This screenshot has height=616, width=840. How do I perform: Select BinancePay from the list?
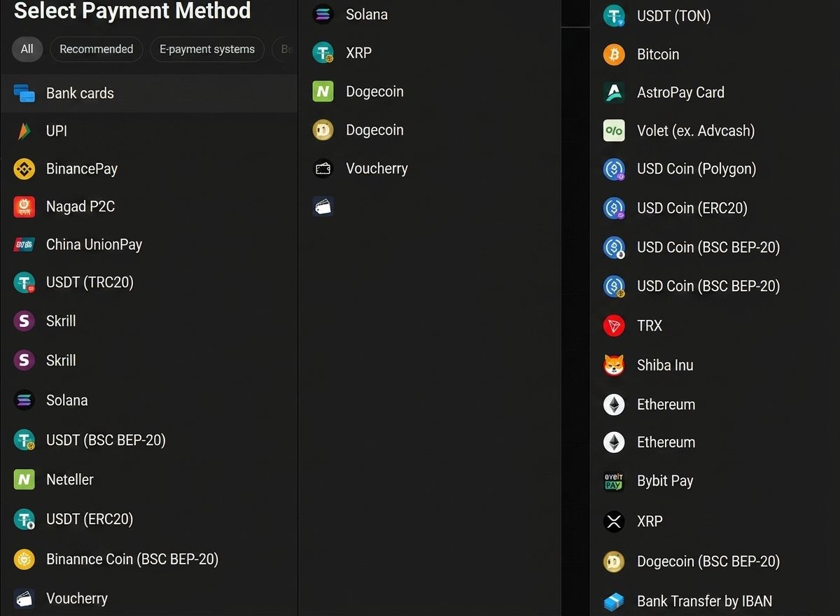(x=82, y=169)
